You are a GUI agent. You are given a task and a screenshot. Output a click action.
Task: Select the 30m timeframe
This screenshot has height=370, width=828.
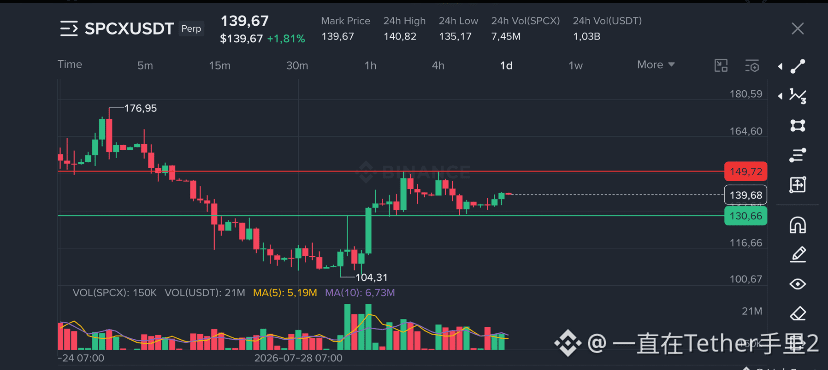click(x=297, y=65)
